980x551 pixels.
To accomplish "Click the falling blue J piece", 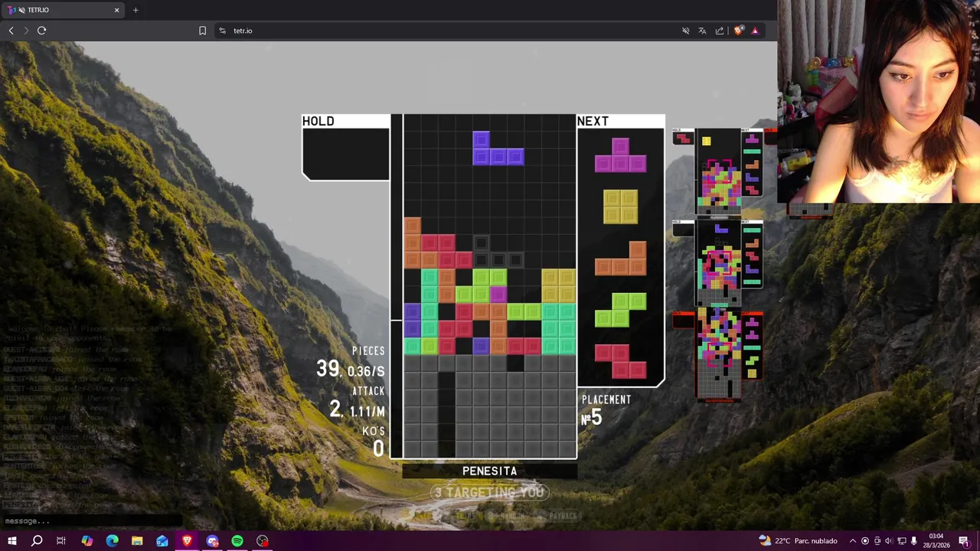I will tap(498, 148).
